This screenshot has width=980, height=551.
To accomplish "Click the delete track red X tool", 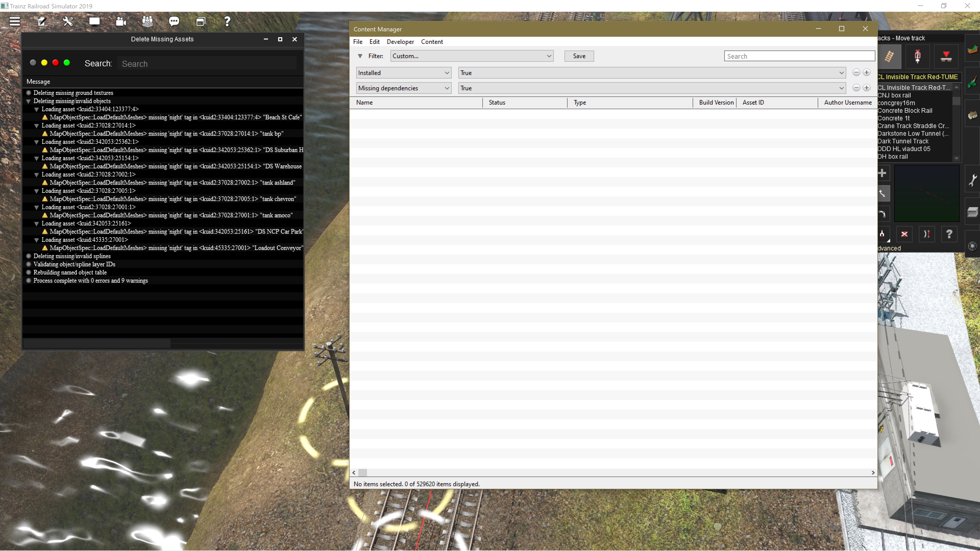I will [x=904, y=234].
